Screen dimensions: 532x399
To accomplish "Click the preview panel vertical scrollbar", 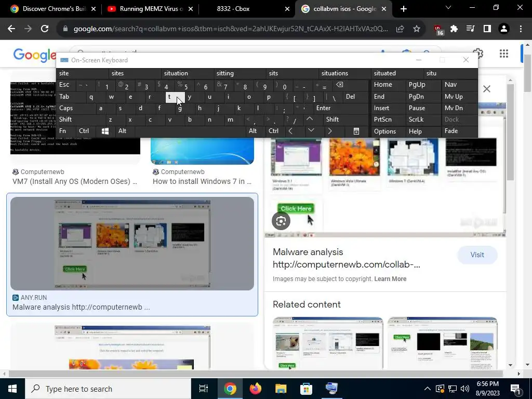I will tap(510, 132).
